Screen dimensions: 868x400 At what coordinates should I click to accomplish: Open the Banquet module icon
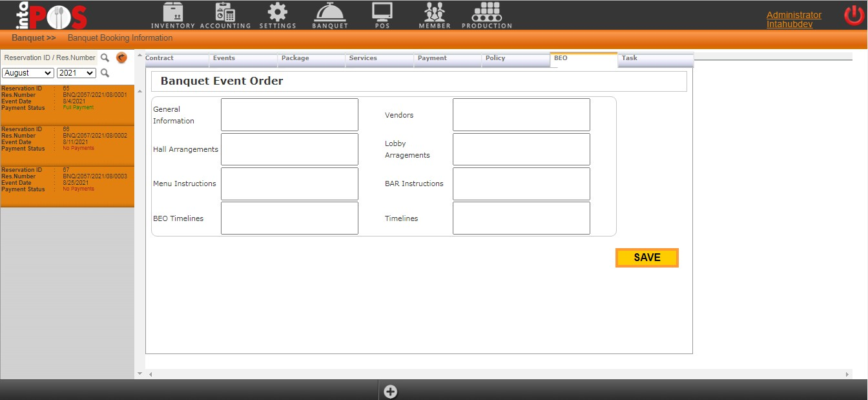click(330, 13)
